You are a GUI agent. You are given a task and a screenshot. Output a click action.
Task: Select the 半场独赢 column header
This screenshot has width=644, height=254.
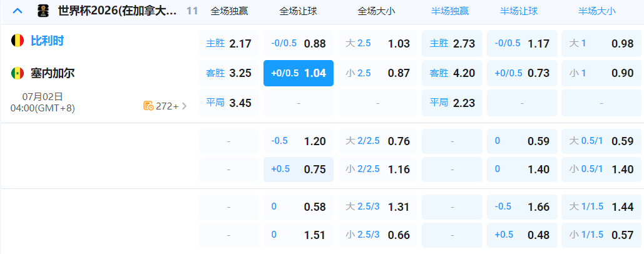pos(450,11)
